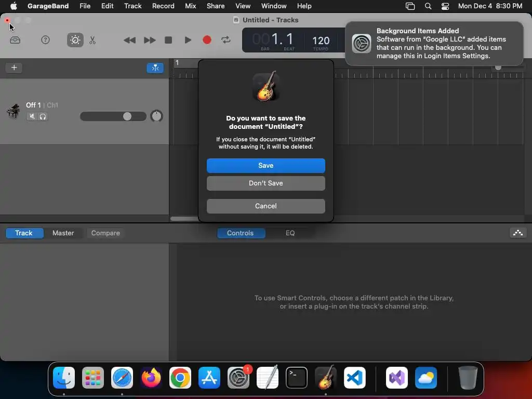The image size is (532, 399).
Task: Open Visual Studio Code from the Dock
Action: (355, 378)
